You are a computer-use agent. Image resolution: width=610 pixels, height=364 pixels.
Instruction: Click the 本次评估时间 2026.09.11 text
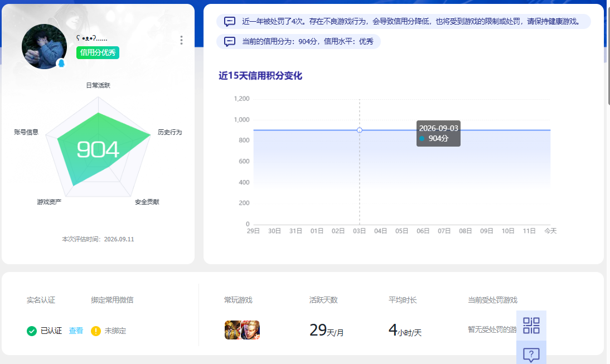(x=98, y=239)
